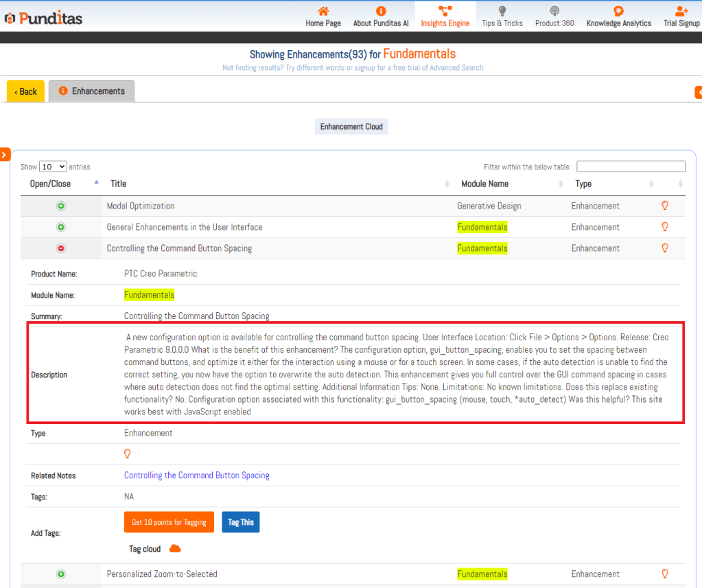Open the Show entries dropdown

pyautogui.click(x=53, y=167)
